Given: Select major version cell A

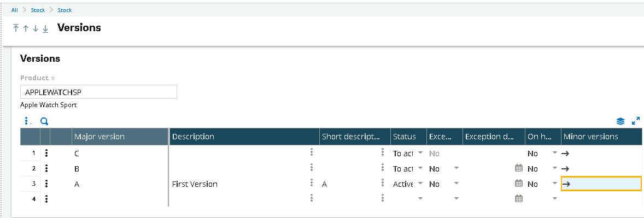Looking at the screenshot, I should click(x=120, y=184).
